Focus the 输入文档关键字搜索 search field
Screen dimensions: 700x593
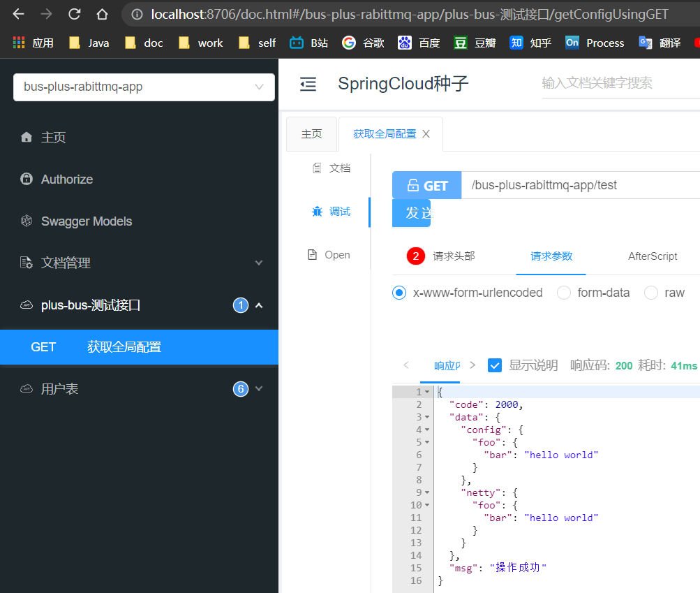[x=620, y=83]
